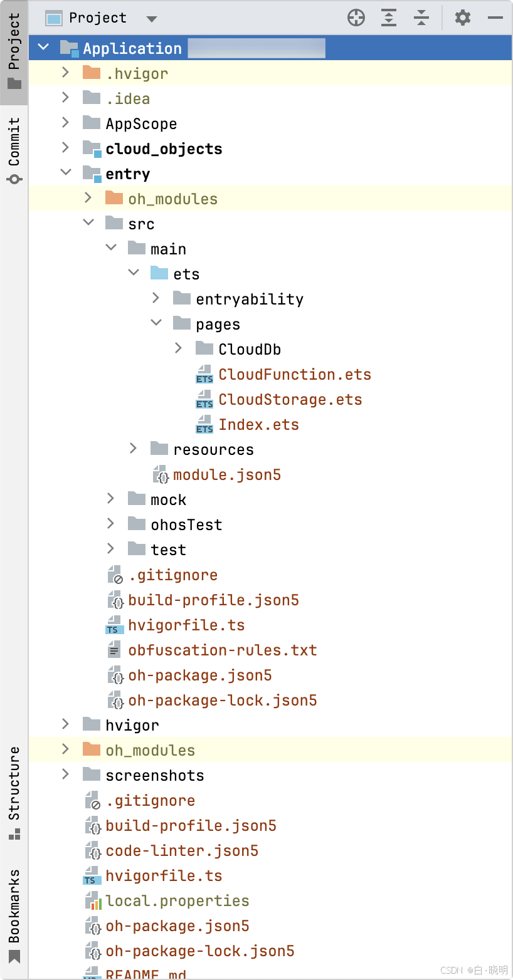Viewport: 513px width, 980px height.
Task: Click the properties icon of local.properties
Action: 93,901
